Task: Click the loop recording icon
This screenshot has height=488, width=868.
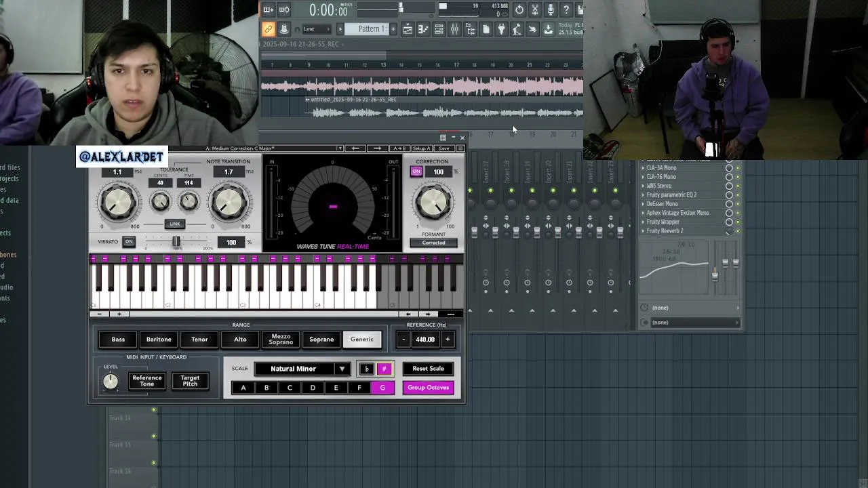Action: pos(283,9)
